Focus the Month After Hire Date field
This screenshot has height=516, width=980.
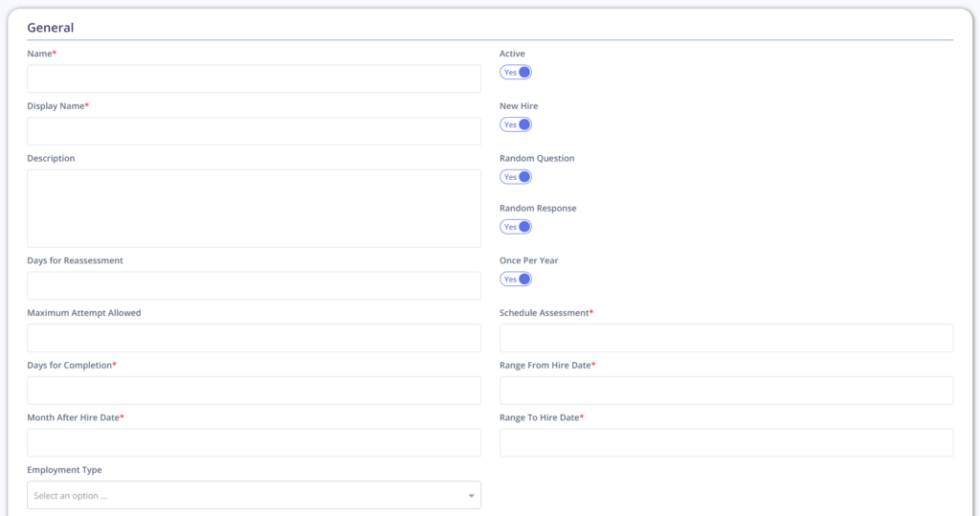point(254,443)
